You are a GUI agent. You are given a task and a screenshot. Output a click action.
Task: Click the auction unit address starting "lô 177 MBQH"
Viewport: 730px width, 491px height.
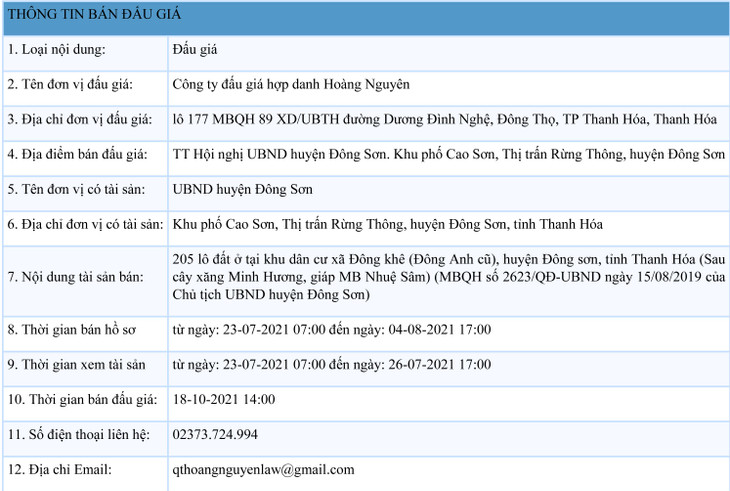point(444,119)
